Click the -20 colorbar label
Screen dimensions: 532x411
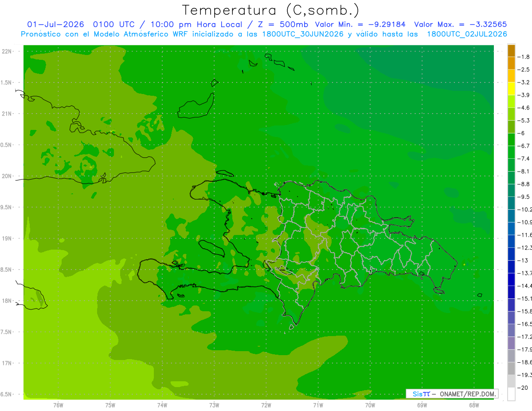coord(523,388)
